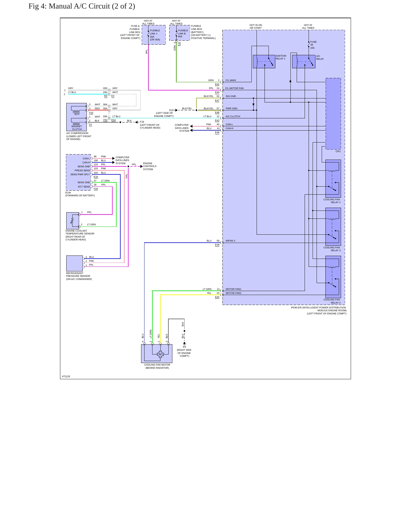The width and height of the screenshot is (411, 532).
Task: Click the "ECV" label in the compressor
Action: [x=77, y=114]
